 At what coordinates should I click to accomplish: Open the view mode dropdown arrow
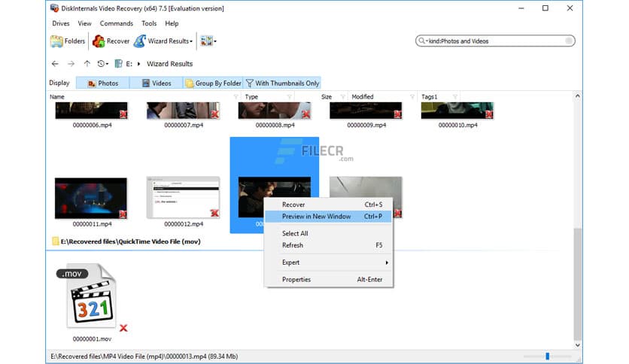(215, 41)
